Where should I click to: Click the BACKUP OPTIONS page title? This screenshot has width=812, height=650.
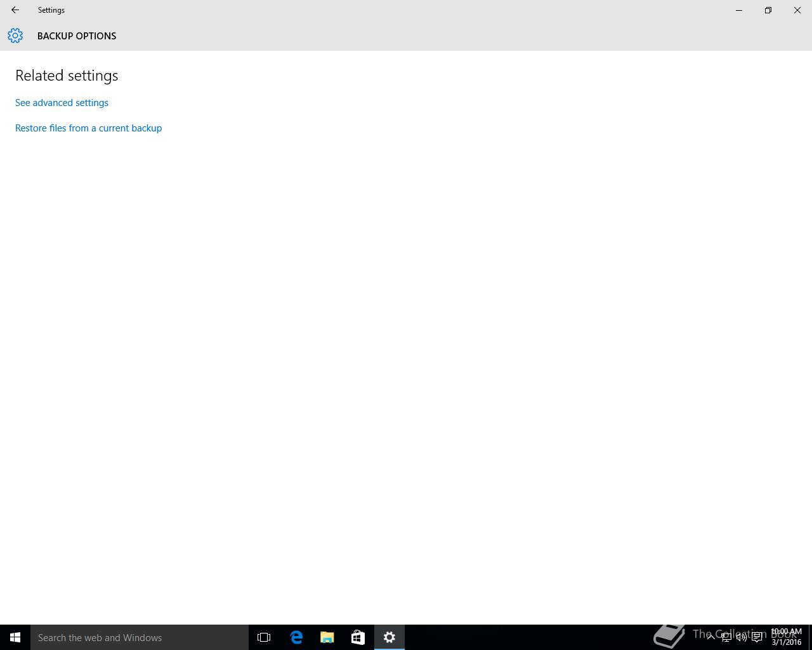(x=77, y=36)
